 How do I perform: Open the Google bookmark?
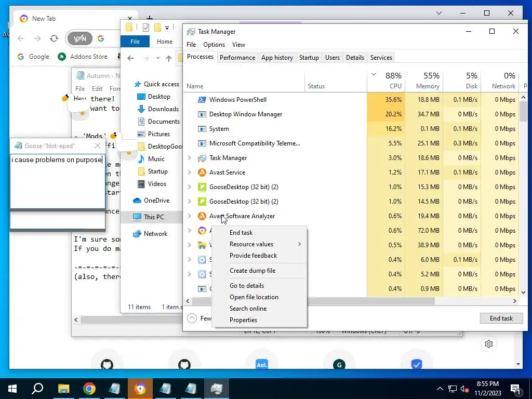point(33,57)
